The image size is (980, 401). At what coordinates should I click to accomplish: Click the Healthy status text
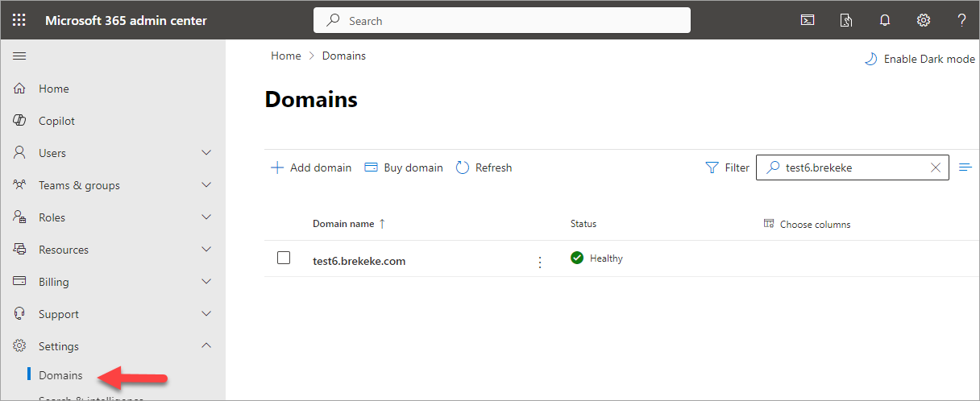click(606, 258)
